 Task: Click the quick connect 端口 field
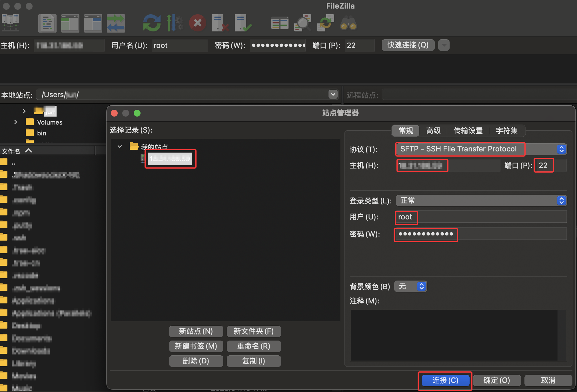360,45
